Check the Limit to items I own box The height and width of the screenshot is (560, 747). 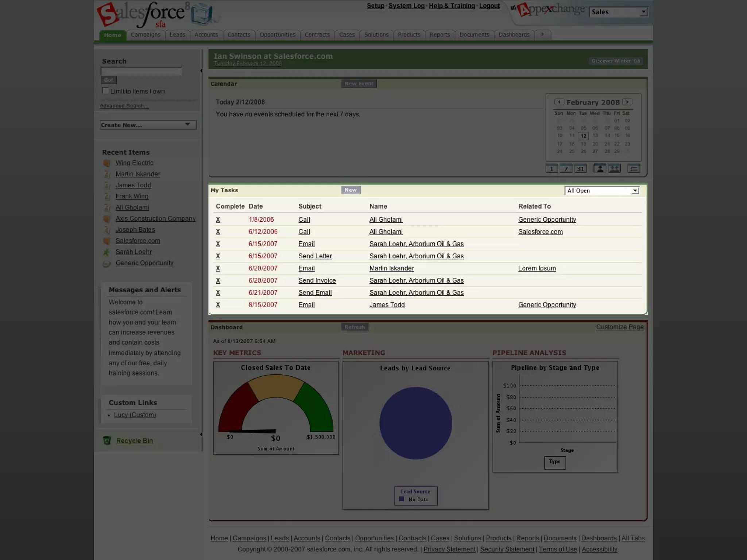pyautogui.click(x=105, y=91)
